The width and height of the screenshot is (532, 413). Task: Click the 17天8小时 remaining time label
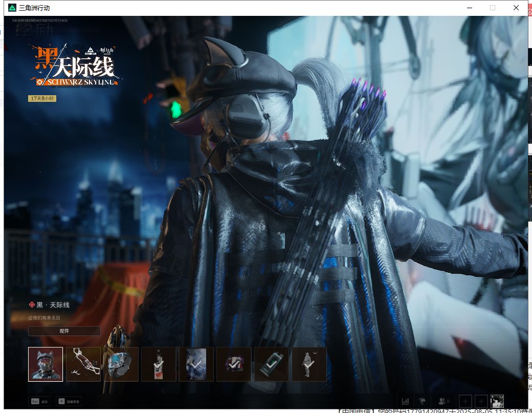tap(42, 98)
